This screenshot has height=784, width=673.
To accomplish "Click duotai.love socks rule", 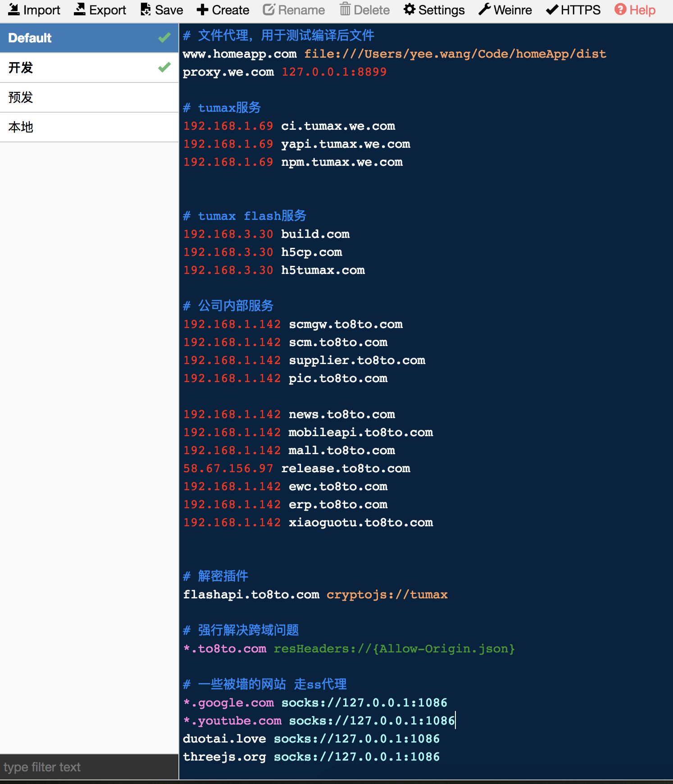I will pyautogui.click(x=311, y=738).
